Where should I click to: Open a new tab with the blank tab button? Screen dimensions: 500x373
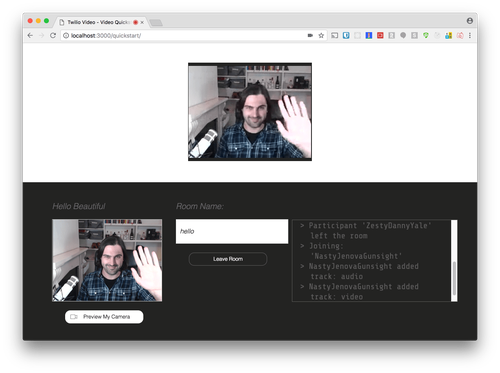click(x=156, y=22)
